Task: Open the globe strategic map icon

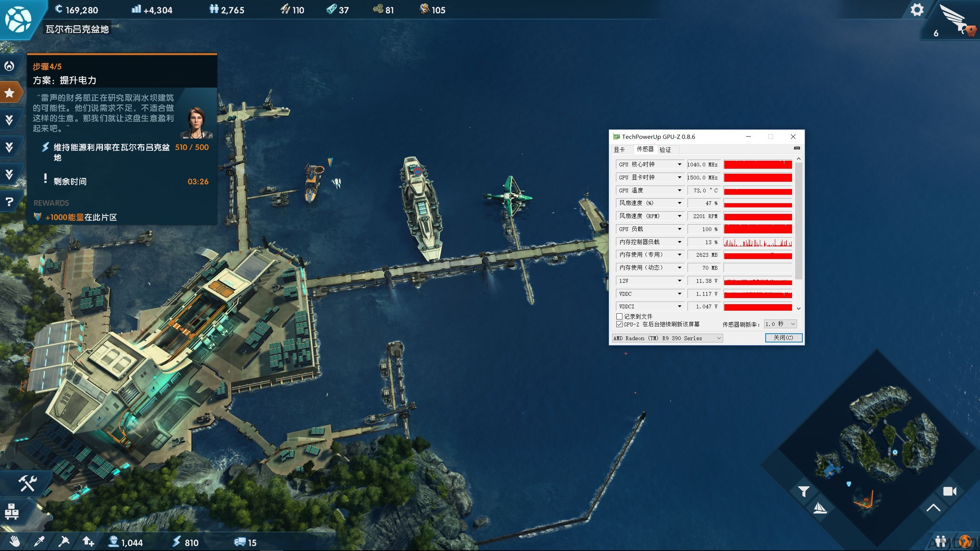Action: tap(18, 19)
